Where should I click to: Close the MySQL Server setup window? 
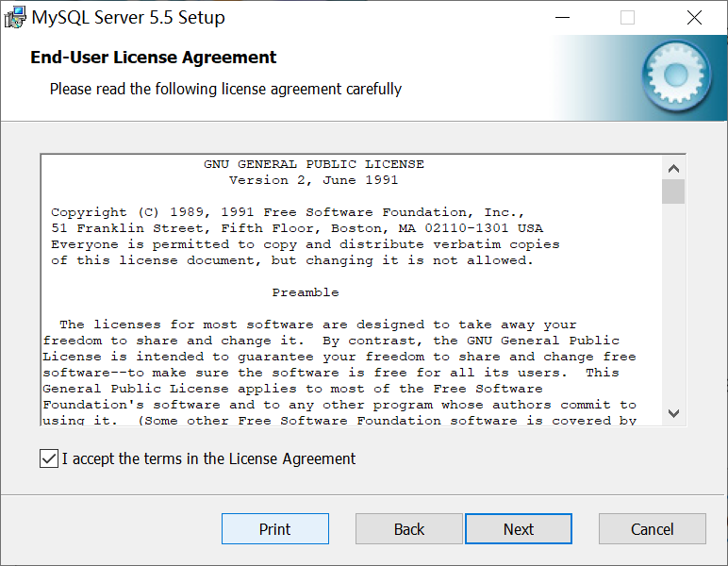694,18
